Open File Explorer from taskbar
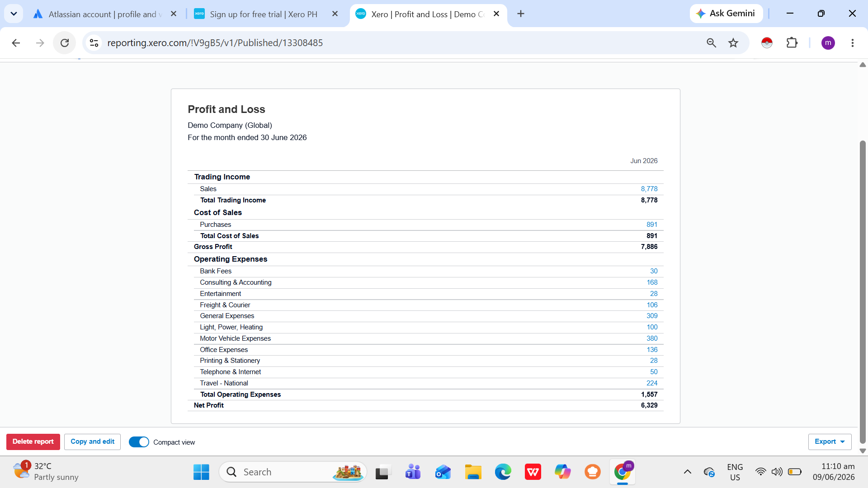Viewport: 868px width, 488px height. 473,472
